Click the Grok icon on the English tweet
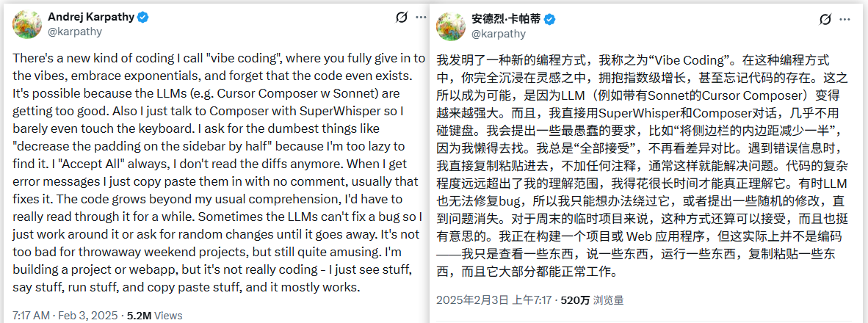The width and height of the screenshot is (868, 323). (x=402, y=18)
